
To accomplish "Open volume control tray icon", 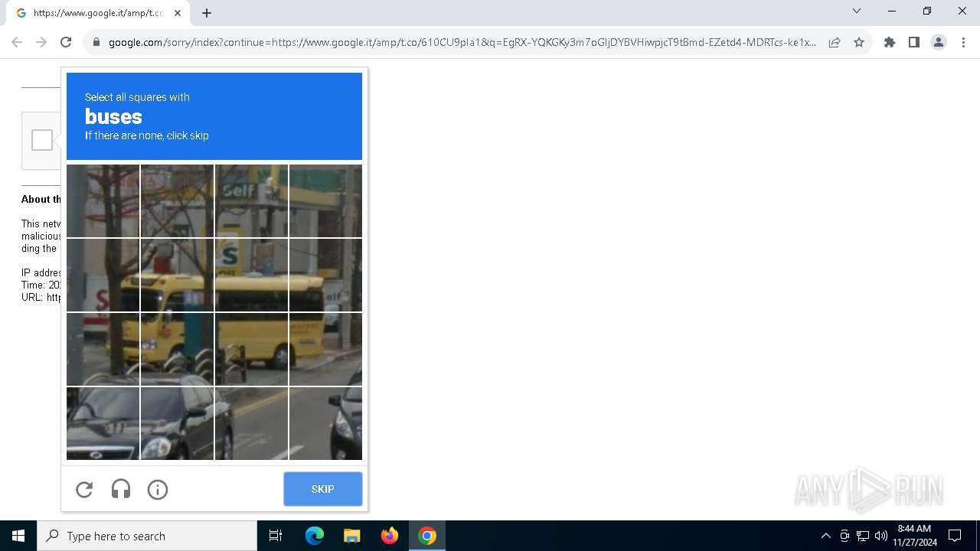I will [x=881, y=536].
